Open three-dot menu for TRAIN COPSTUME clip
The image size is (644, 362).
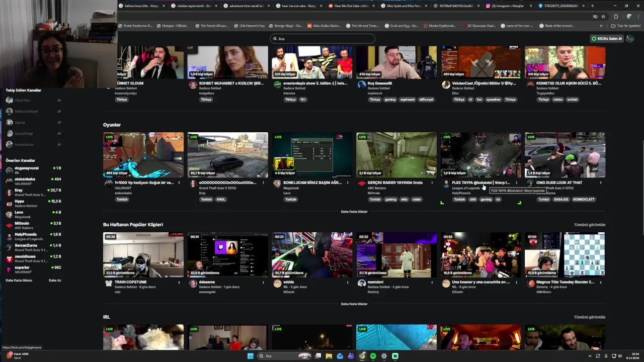[179, 282]
